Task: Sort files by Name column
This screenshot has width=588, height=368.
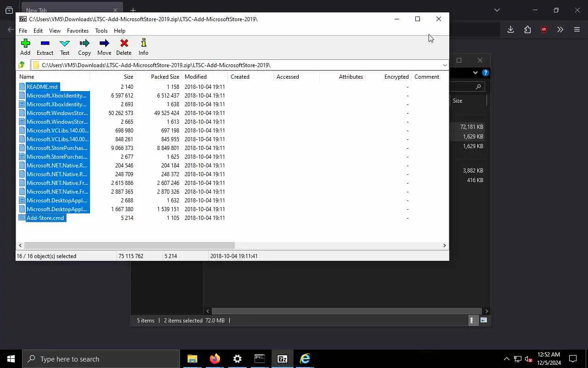Action: point(53,77)
